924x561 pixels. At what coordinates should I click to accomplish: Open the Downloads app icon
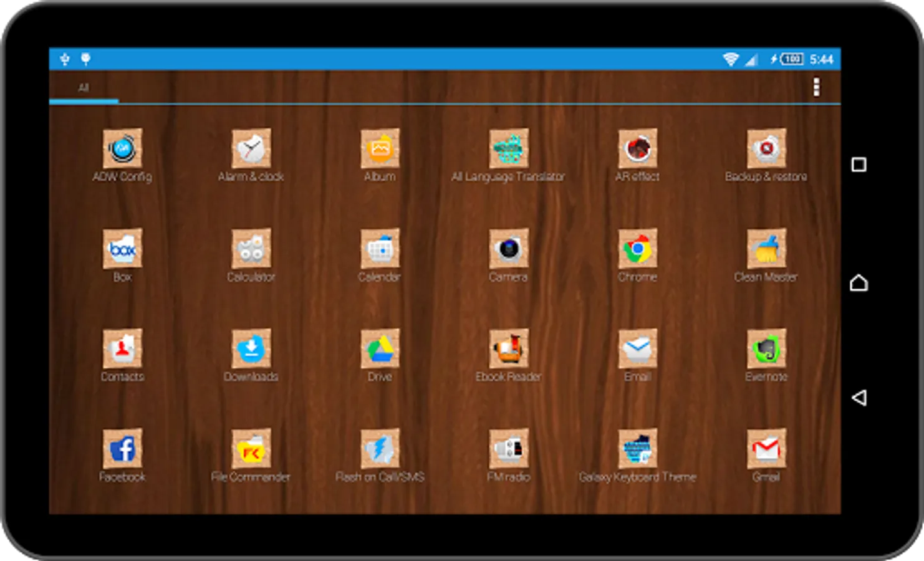tap(251, 348)
